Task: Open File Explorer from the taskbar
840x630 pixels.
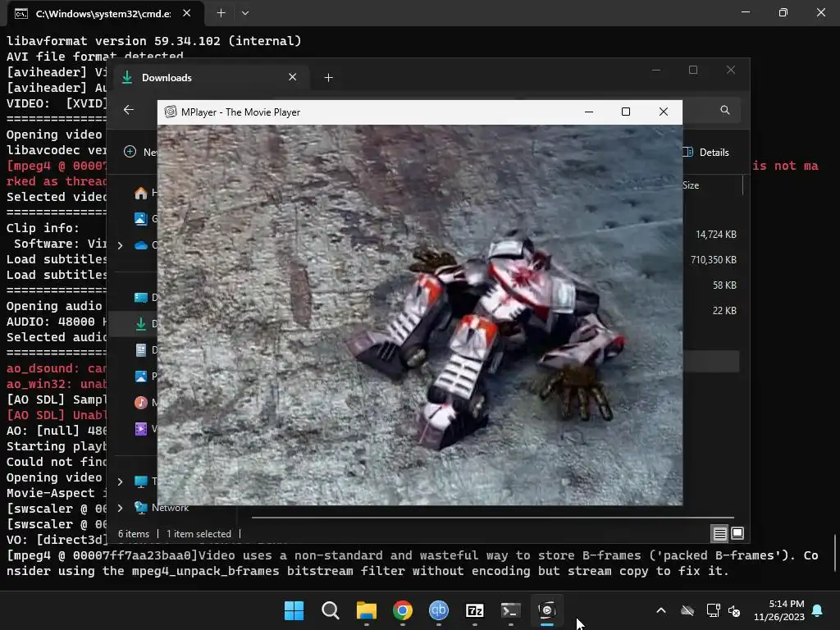Action: (367, 610)
